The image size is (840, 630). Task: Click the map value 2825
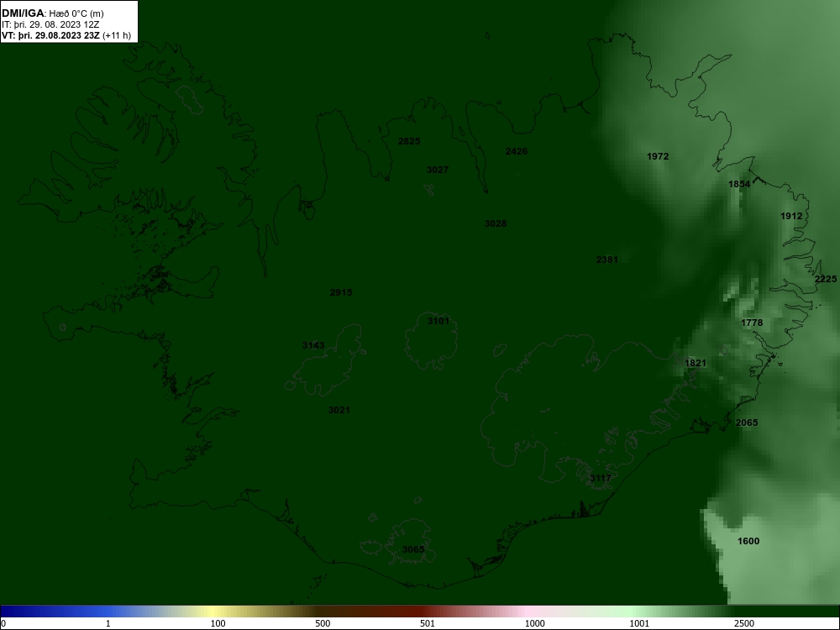pyautogui.click(x=409, y=141)
